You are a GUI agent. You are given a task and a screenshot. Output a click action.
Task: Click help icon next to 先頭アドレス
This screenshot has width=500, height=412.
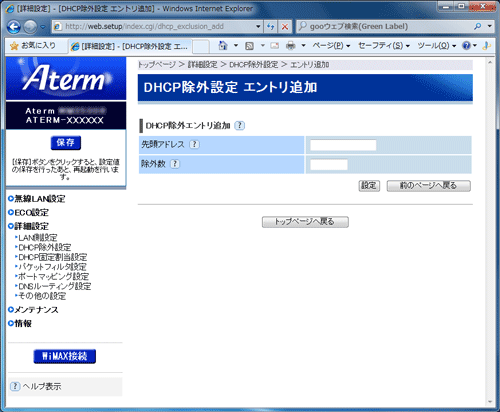[194, 144]
